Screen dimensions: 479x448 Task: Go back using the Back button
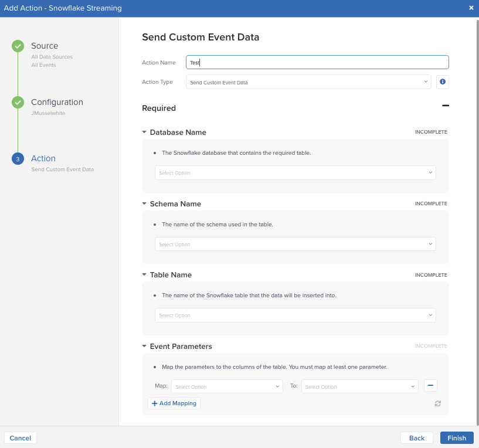(x=416, y=438)
